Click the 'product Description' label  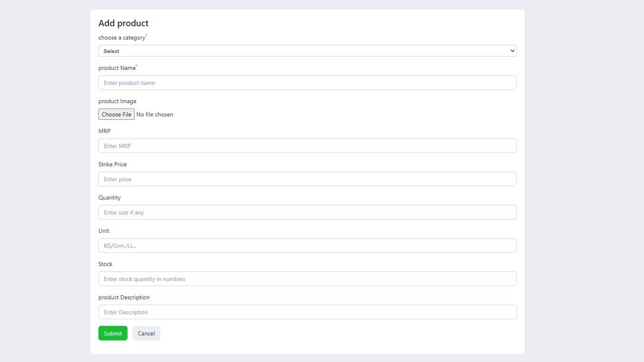124,297
